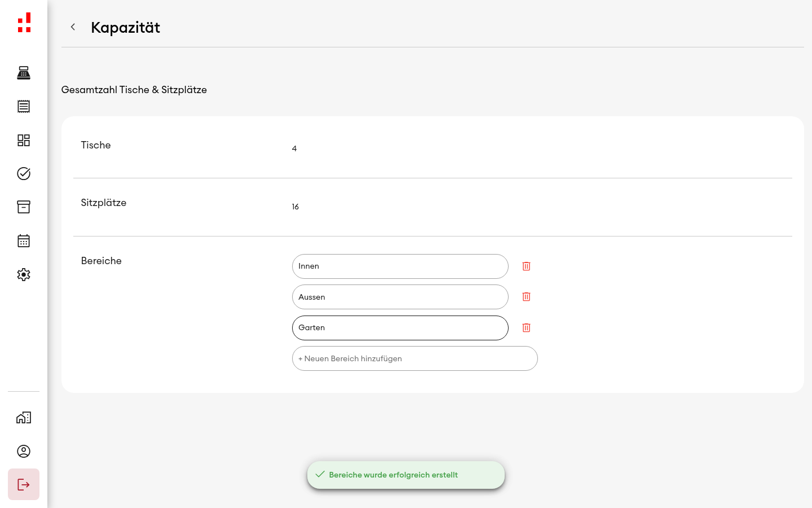Click the Sitzplätze label
This screenshot has width=812, height=508.
[104, 203]
